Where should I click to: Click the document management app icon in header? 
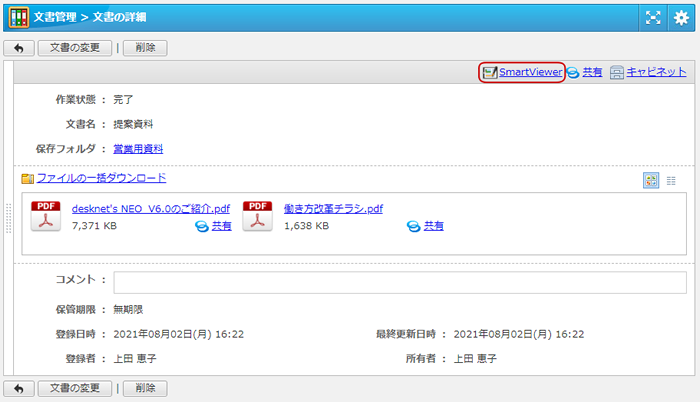[18, 17]
